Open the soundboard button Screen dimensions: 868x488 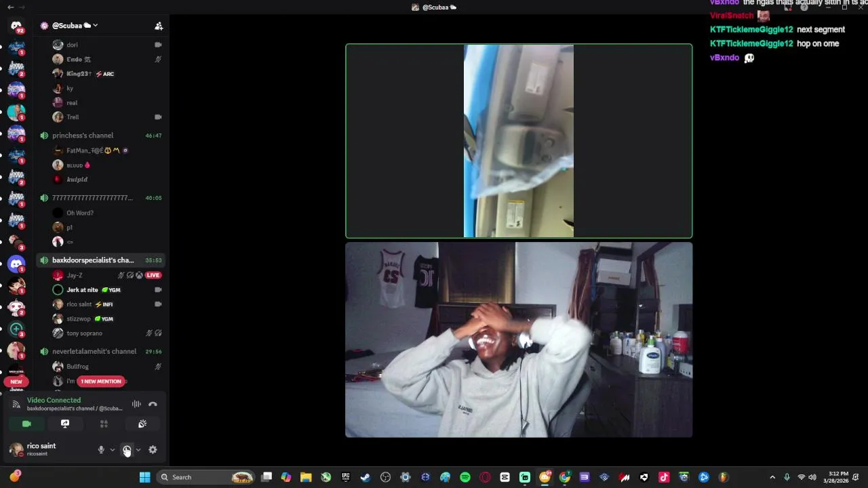coord(142,424)
